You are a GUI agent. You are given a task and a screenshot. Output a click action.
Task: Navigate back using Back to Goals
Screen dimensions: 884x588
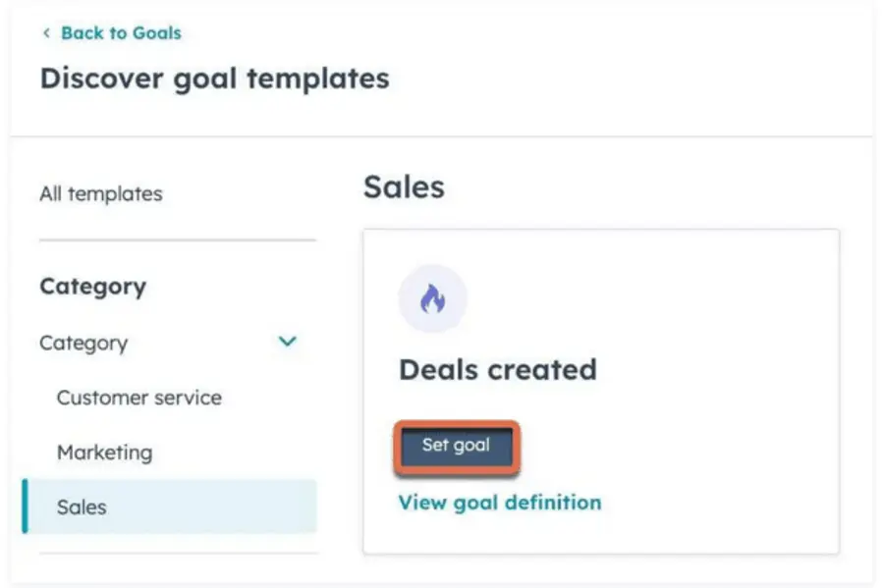[x=120, y=32]
